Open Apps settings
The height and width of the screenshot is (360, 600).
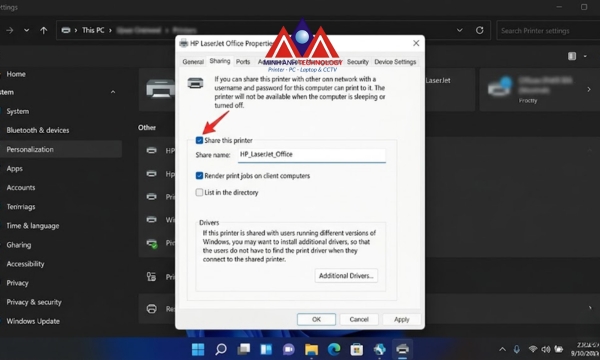pos(15,169)
